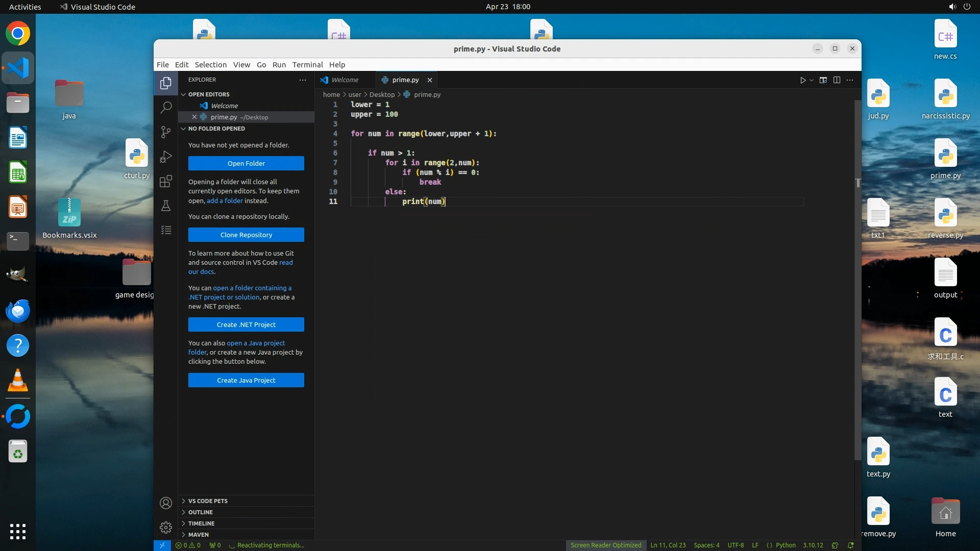Click the Run Python File play icon
Viewport: 980px width, 551px height.
pyautogui.click(x=802, y=80)
